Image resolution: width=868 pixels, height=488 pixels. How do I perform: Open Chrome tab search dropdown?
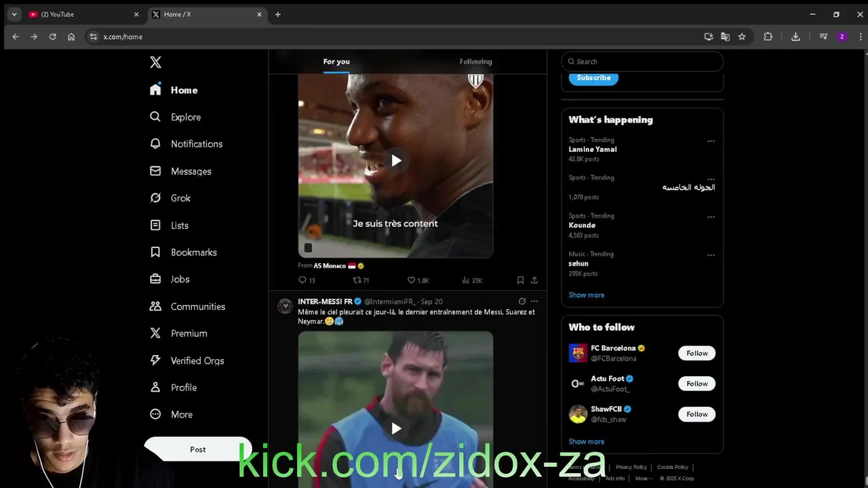pyautogui.click(x=14, y=14)
